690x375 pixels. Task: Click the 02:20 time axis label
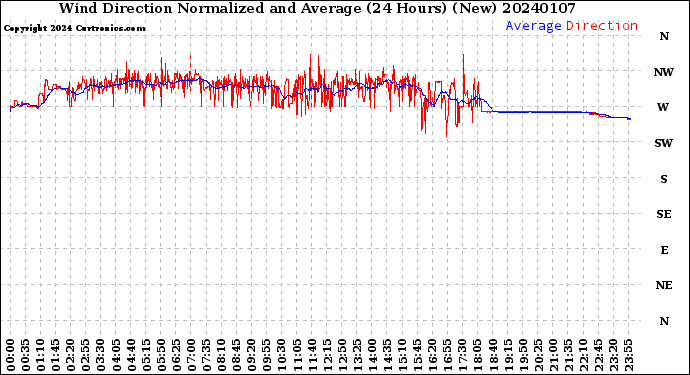(x=71, y=355)
